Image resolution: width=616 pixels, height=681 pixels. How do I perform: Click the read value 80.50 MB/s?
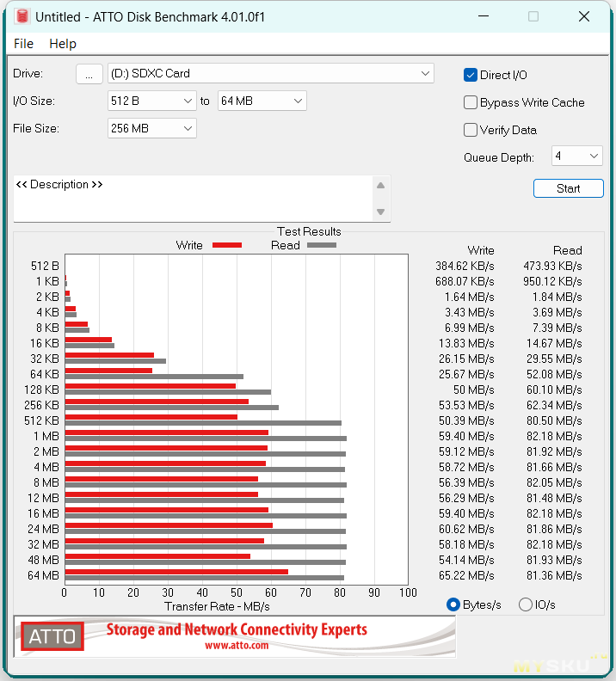554,420
